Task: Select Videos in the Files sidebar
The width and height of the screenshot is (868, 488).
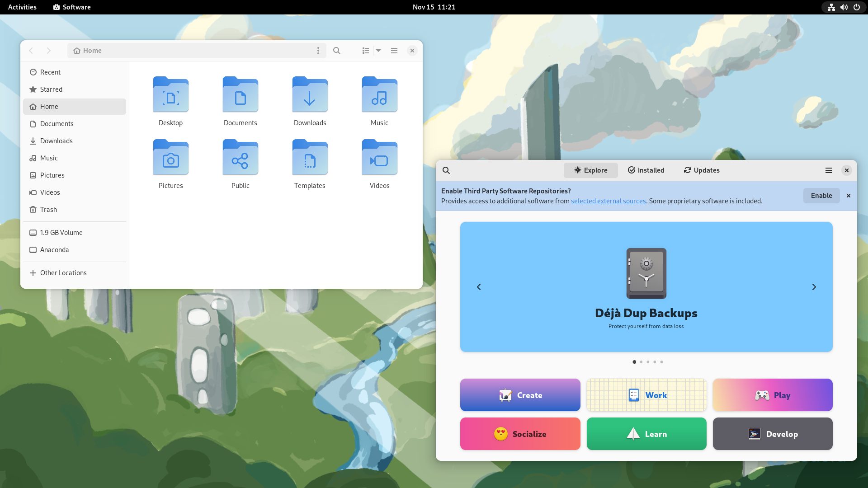Action: pos(75,192)
